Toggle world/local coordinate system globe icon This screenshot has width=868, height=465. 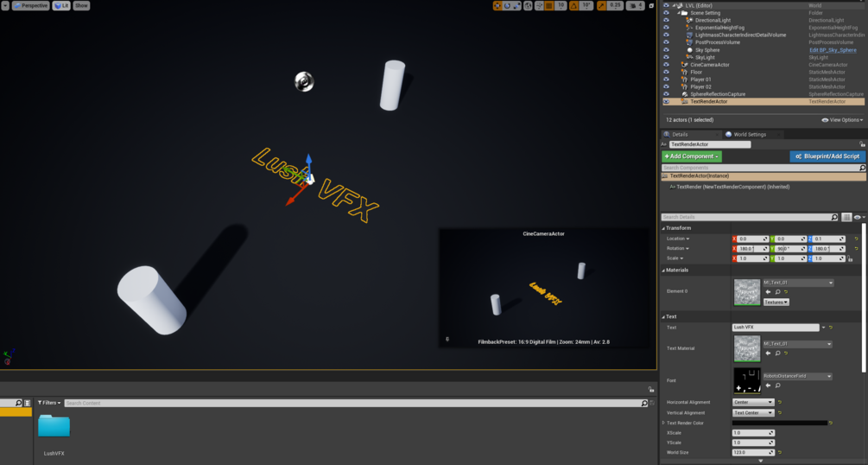coord(529,5)
